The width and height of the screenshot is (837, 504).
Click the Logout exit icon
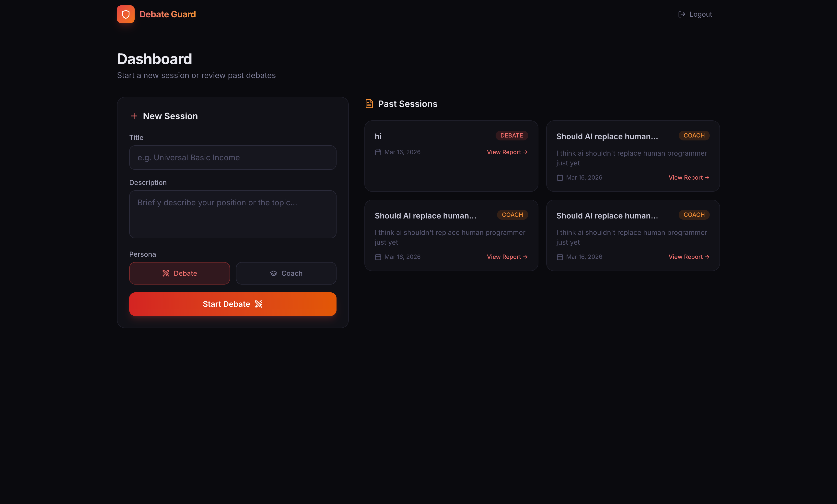tap(681, 14)
